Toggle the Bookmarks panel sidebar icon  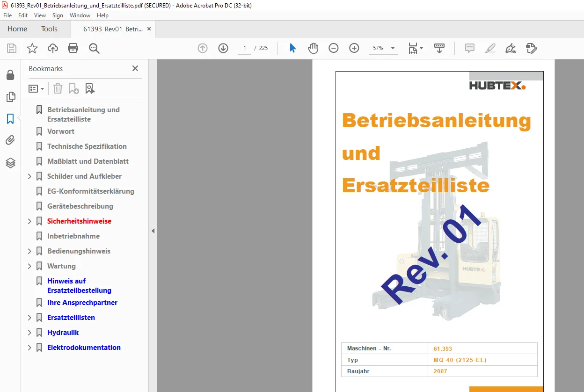click(10, 119)
